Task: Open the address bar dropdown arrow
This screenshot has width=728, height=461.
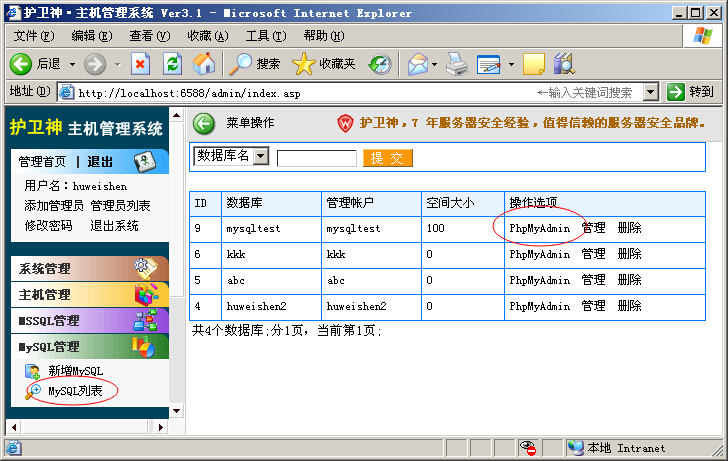Action: 650,92
